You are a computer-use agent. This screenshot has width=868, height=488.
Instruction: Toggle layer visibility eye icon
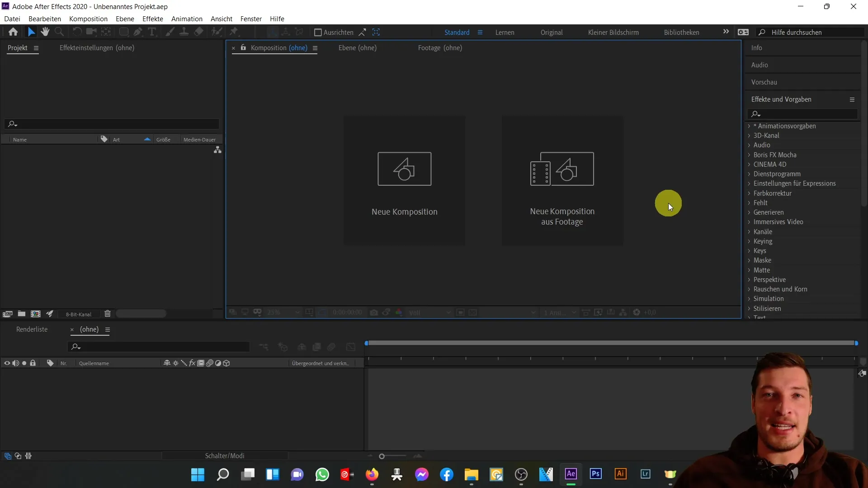click(7, 363)
